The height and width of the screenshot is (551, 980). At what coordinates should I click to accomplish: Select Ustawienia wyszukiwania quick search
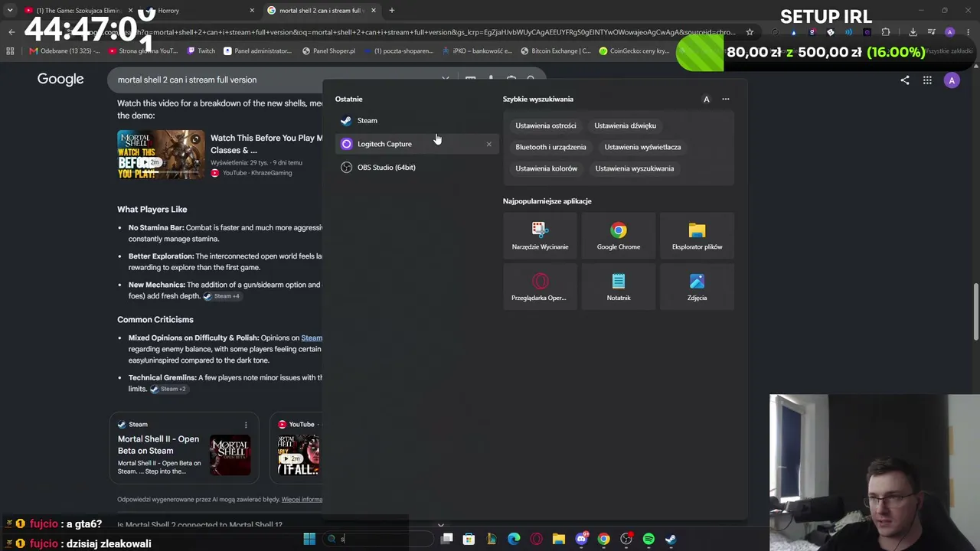[x=635, y=168]
